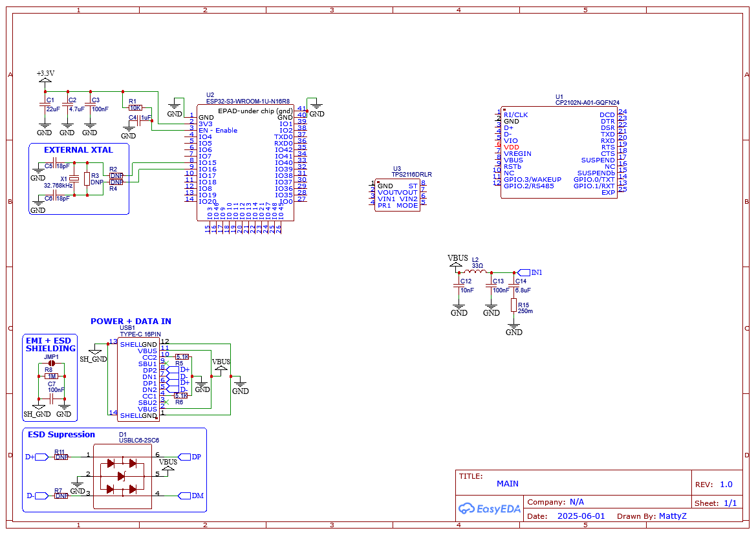Screen dimensions: 756x535
Task: Click the DM output net port
Action: coord(191,496)
